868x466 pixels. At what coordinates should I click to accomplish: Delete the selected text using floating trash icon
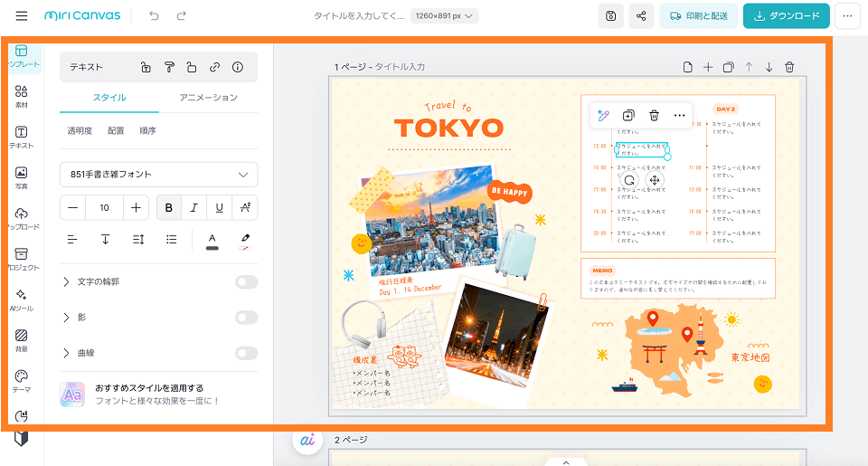pos(654,115)
